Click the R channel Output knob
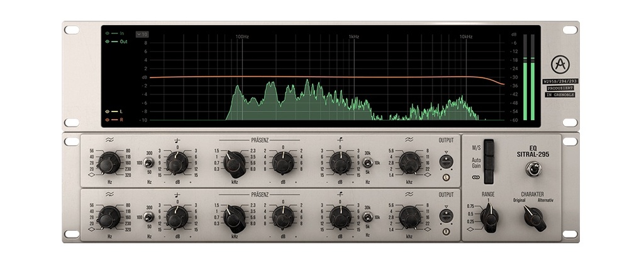 point(447,215)
